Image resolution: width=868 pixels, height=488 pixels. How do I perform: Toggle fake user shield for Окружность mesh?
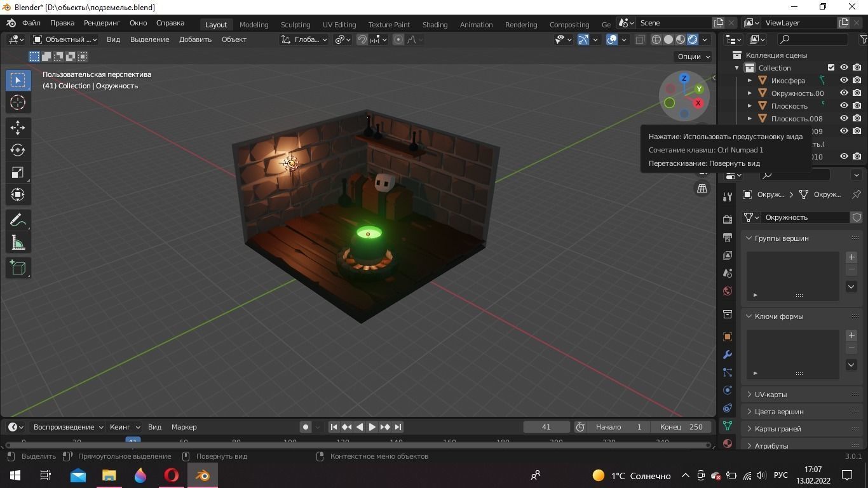(x=857, y=217)
